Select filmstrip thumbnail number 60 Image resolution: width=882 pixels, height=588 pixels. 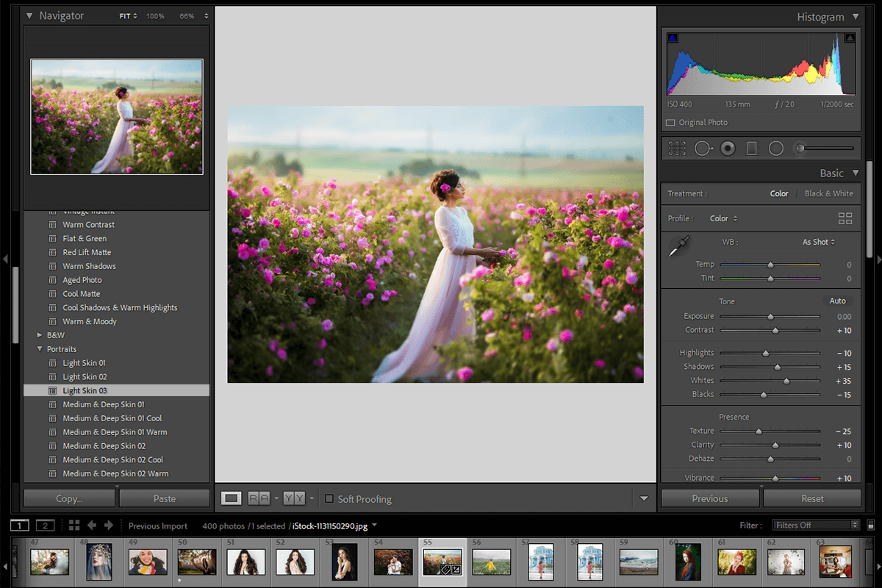pyautogui.click(x=689, y=562)
